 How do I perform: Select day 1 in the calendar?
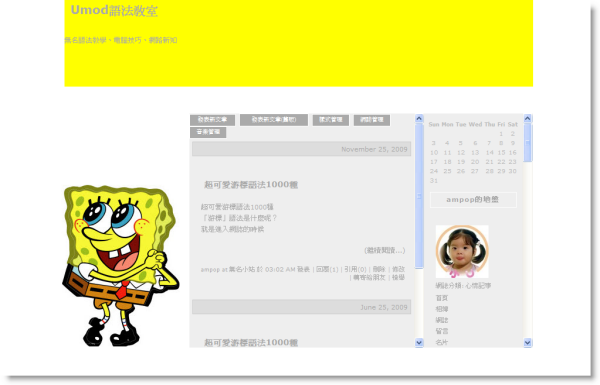(501, 134)
